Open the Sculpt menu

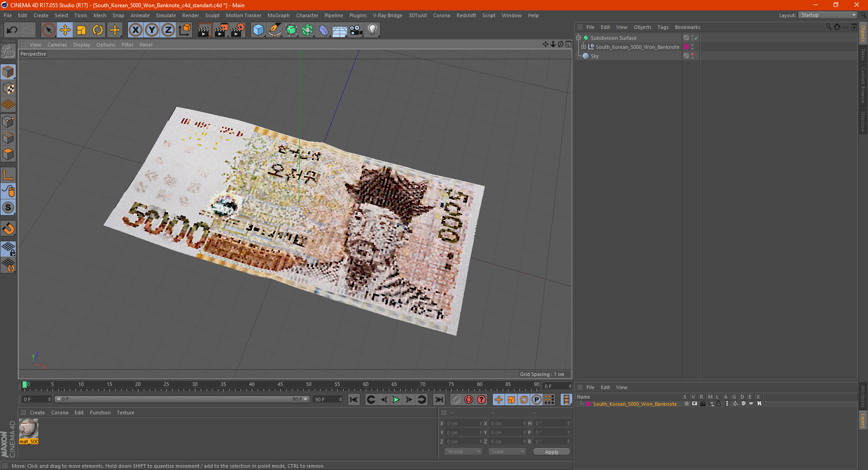point(212,15)
